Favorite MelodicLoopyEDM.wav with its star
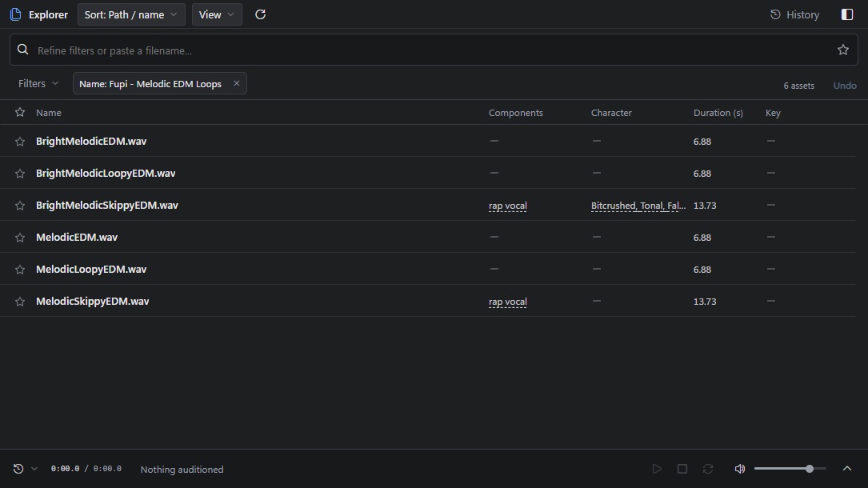868x488 pixels. (20, 270)
